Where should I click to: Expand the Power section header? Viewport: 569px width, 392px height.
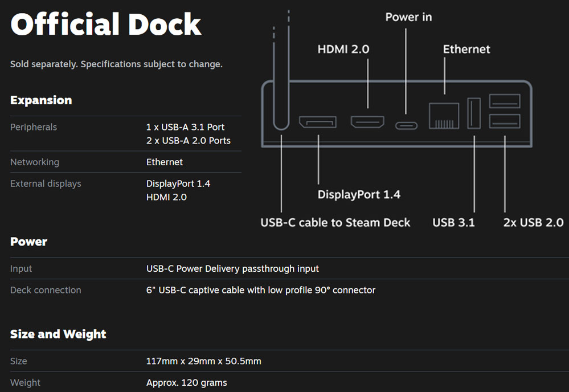[28, 242]
